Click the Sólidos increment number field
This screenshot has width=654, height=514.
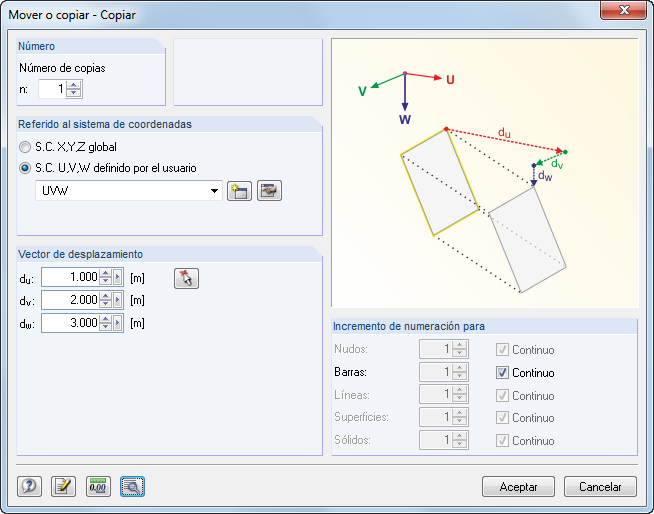(x=436, y=440)
